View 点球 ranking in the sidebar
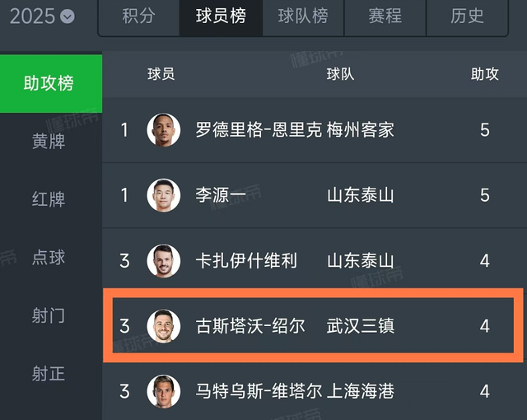This screenshot has width=527, height=420. pyautogui.click(x=49, y=257)
